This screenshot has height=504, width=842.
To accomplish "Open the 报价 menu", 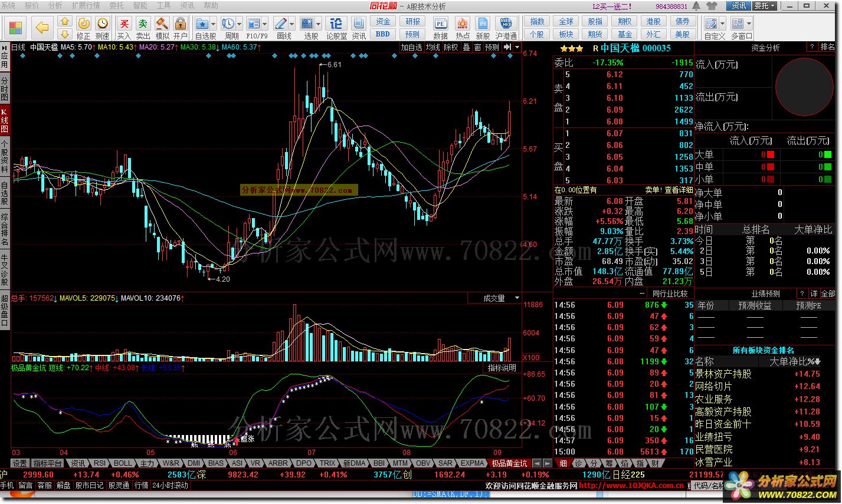I will click(31, 5).
